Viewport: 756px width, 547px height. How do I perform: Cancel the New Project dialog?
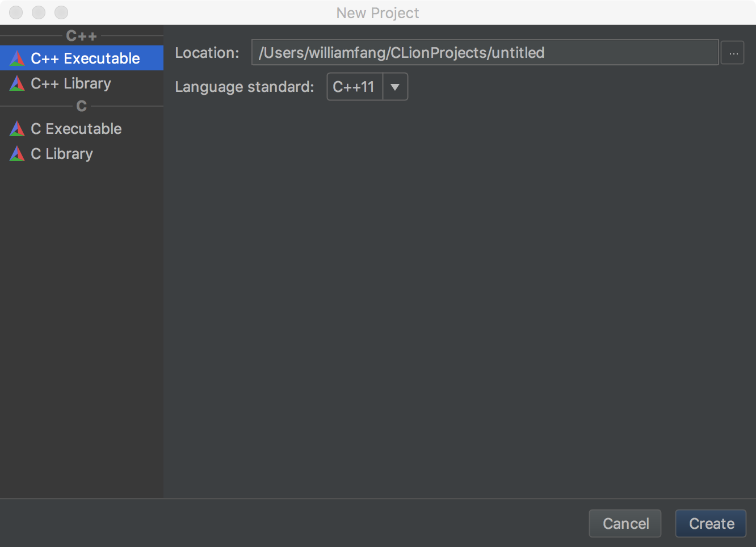click(625, 523)
